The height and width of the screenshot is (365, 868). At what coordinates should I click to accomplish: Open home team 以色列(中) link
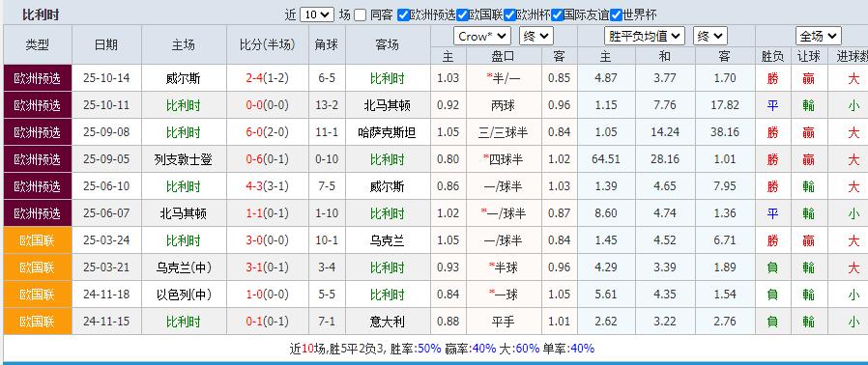184,295
